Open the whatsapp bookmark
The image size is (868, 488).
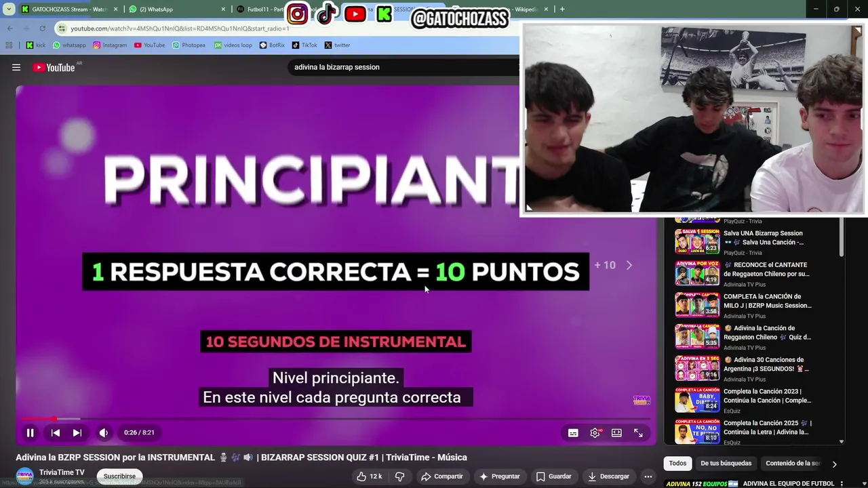(x=69, y=45)
